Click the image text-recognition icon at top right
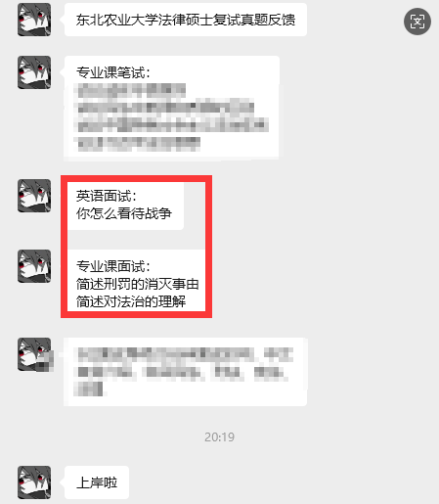439x504 pixels. pos(417,22)
